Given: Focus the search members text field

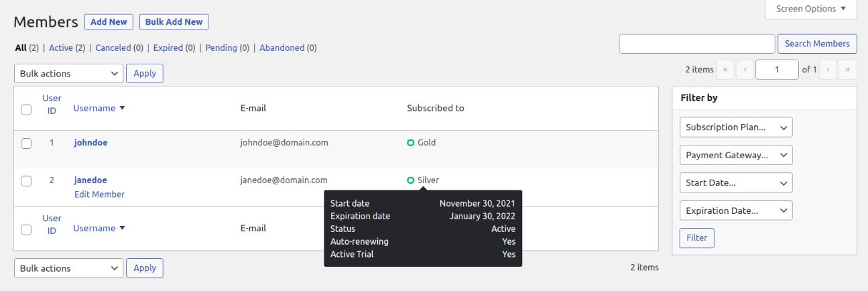Looking at the screenshot, I should click(697, 44).
